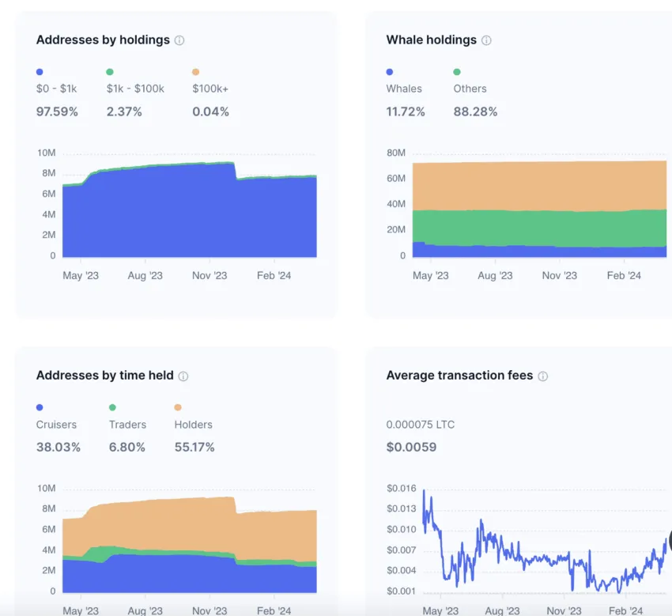Click the 97.59% value in holdings card

57,111
